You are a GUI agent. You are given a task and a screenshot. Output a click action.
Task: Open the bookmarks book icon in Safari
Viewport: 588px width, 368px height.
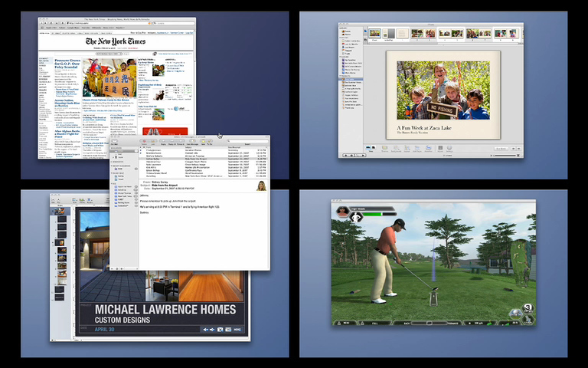click(x=42, y=28)
